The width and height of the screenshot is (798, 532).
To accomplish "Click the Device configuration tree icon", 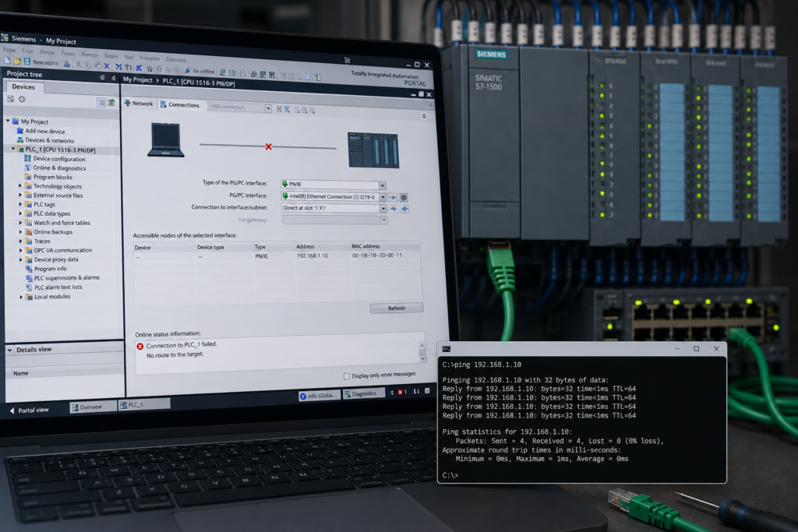I will click(28, 158).
